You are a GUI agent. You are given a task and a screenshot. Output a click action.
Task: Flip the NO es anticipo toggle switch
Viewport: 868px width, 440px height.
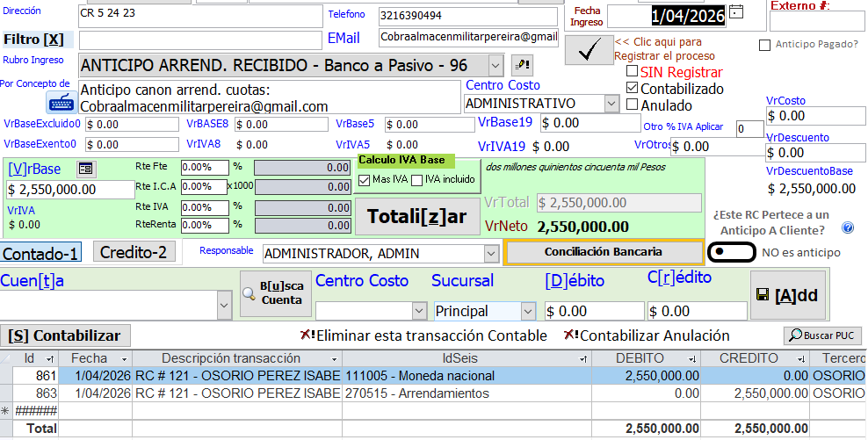[729, 252]
